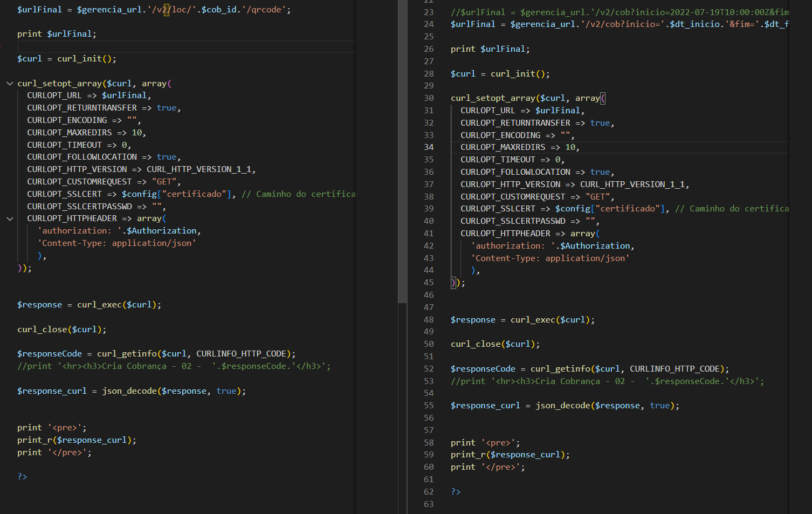The image size is (812, 514).
Task: Click the 'Caminho do certifica' comment in left editor
Action: [298, 194]
